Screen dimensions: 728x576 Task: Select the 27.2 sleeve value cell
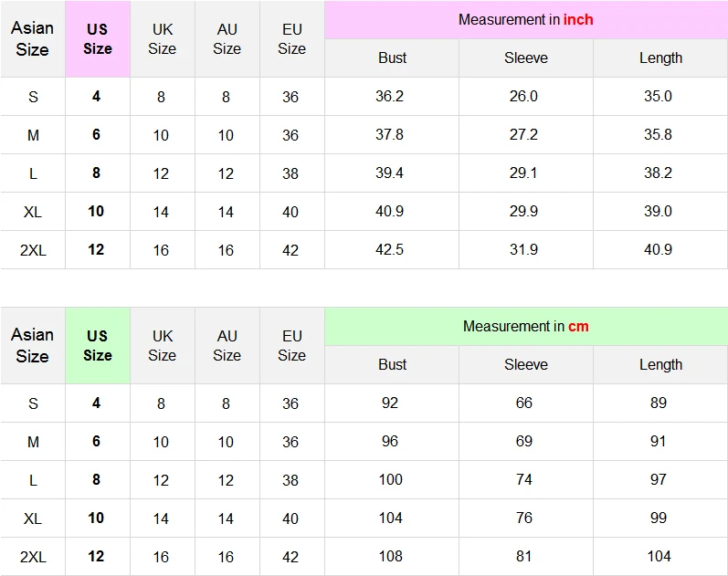(526, 134)
